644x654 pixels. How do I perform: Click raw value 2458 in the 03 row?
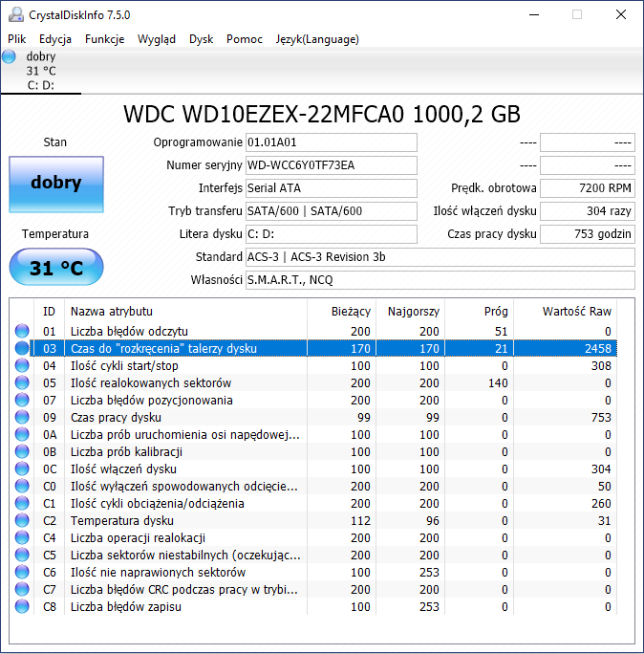pyautogui.click(x=598, y=348)
